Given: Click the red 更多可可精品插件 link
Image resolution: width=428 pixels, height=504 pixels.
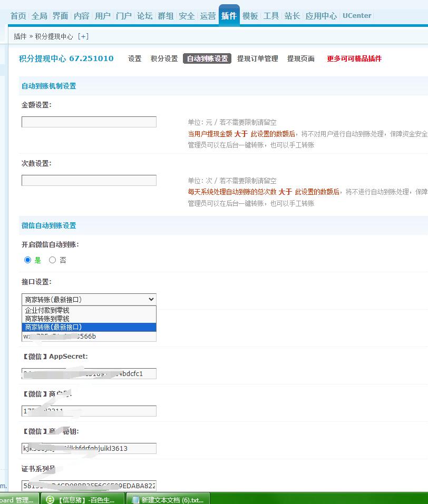Looking at the screenshot, I should pos(354,58).
